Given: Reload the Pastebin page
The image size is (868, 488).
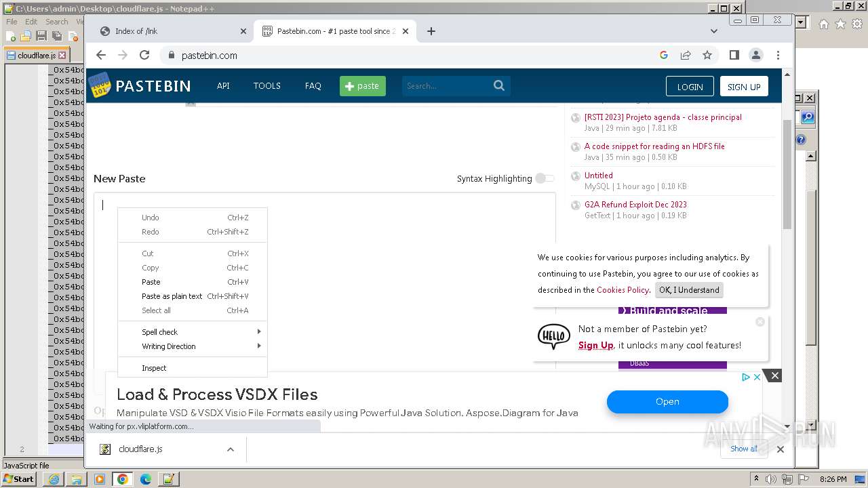Looking at the screenshot, I should 144,56.
